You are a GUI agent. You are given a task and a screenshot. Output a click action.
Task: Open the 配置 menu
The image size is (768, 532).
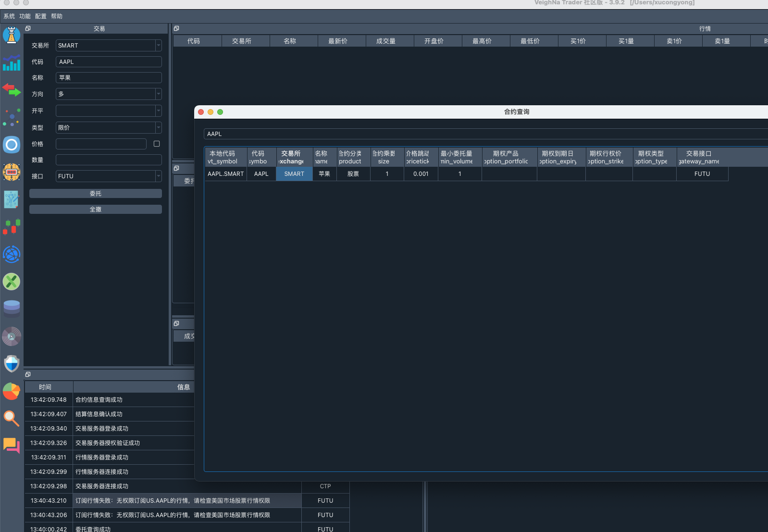click(41, 16)
